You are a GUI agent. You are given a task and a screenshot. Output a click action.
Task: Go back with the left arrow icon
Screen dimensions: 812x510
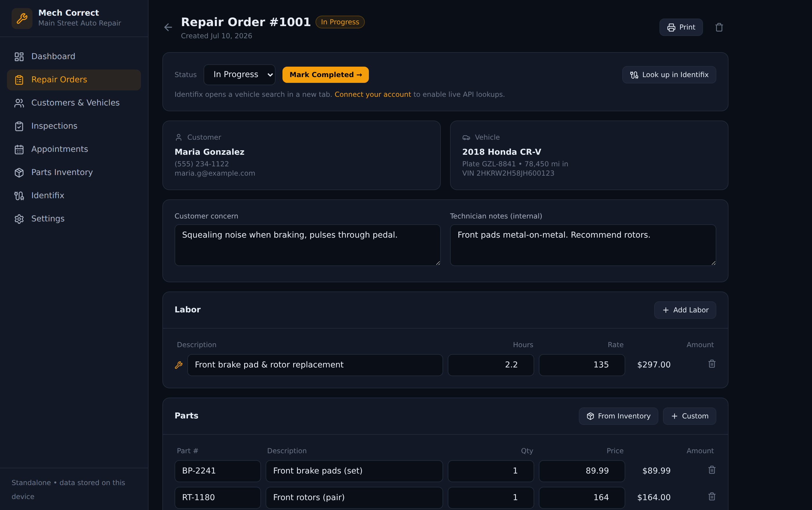(168, 27)
